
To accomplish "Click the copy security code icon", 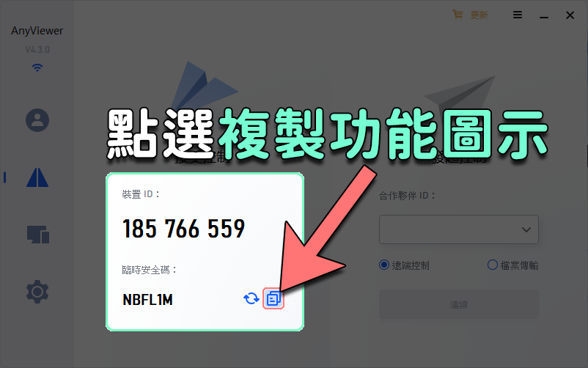I will tap(273, 298).
